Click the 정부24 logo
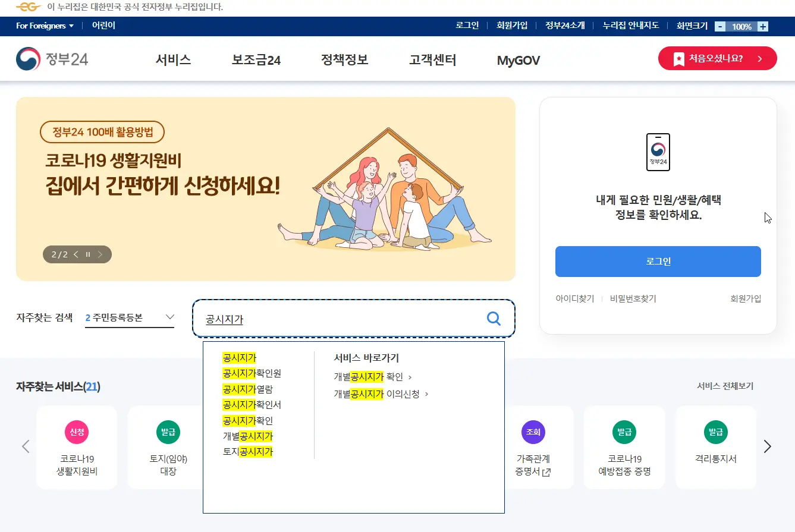 pos(52,59)
